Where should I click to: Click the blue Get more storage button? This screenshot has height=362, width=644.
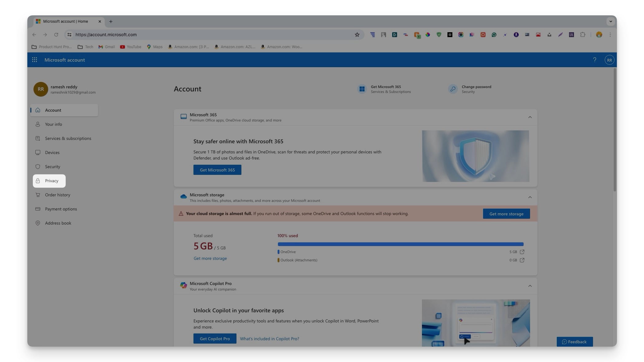pos(506,214)
